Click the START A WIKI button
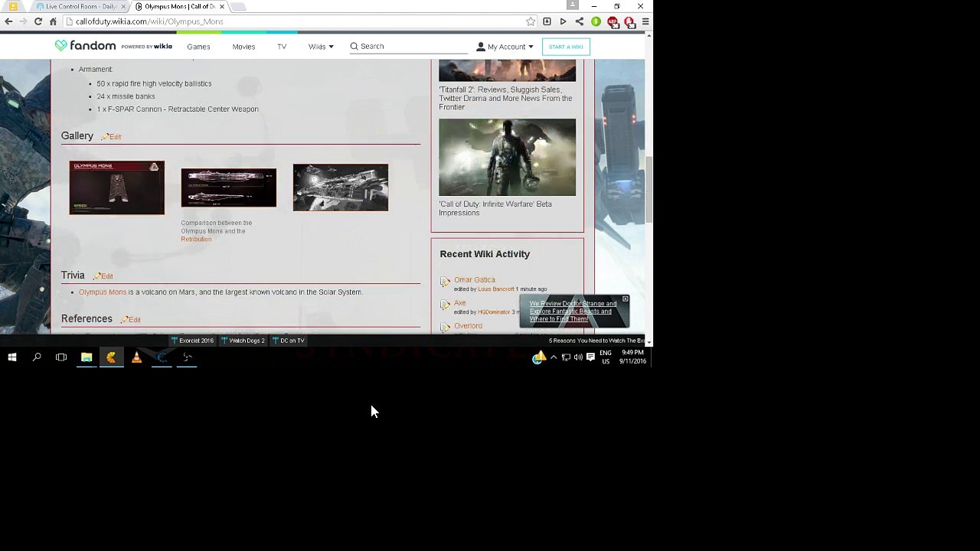 click(x=566, y=47)
